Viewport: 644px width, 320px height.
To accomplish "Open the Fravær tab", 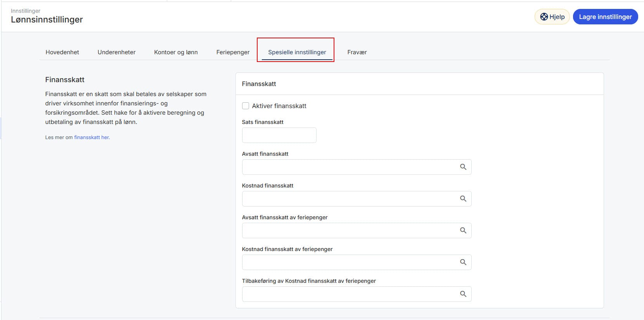I will coord(357,52).
